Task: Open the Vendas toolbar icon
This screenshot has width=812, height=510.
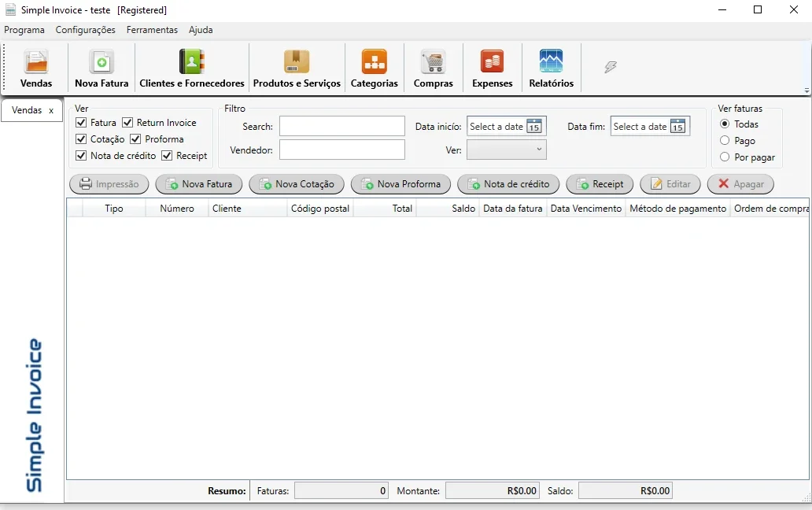Action: click(x=35, y=61)
